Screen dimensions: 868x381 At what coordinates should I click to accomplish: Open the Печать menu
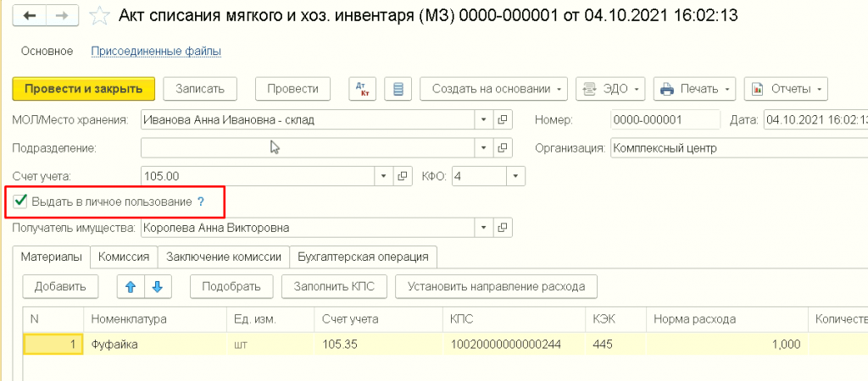pyautogui.click(x=695, y=89)
